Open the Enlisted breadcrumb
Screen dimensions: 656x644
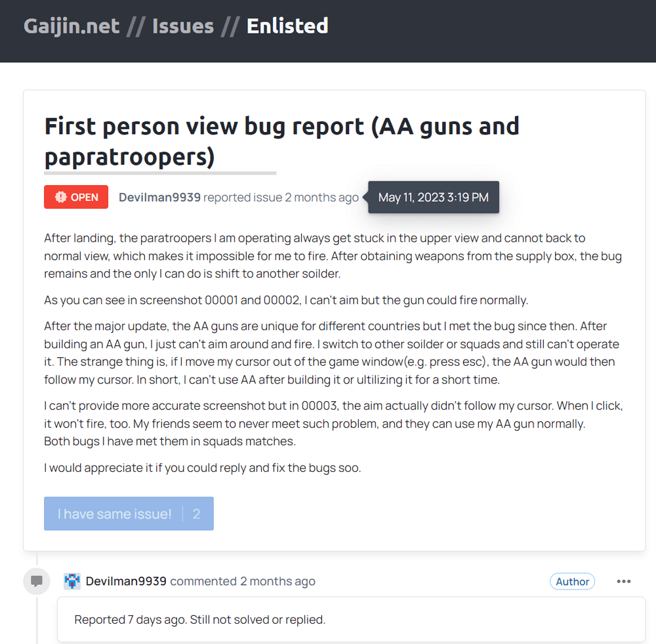click(287, 26)
